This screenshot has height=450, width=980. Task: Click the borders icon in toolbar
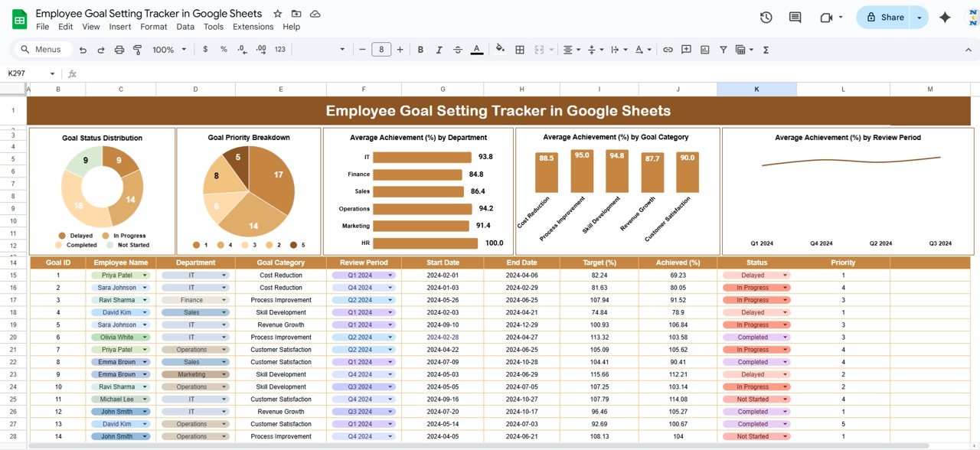click(x=520, y=50)
